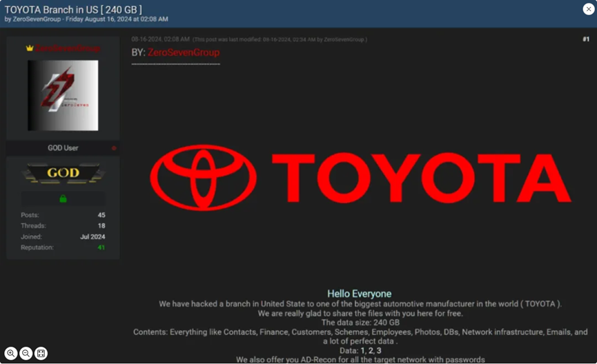Open Data link 1

tap(362, 350)
